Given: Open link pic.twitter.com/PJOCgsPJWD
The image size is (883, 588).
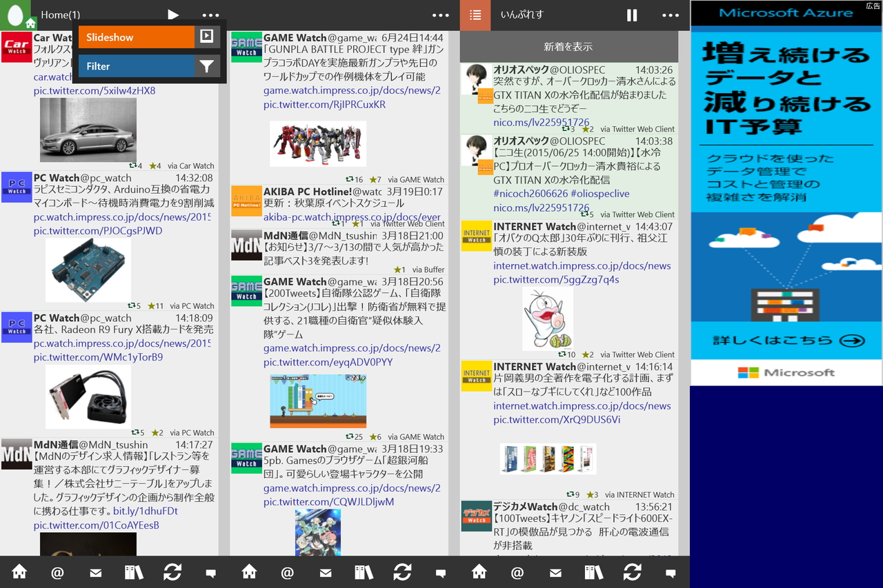Looking at the screenshot, I should tap(98, 231).
